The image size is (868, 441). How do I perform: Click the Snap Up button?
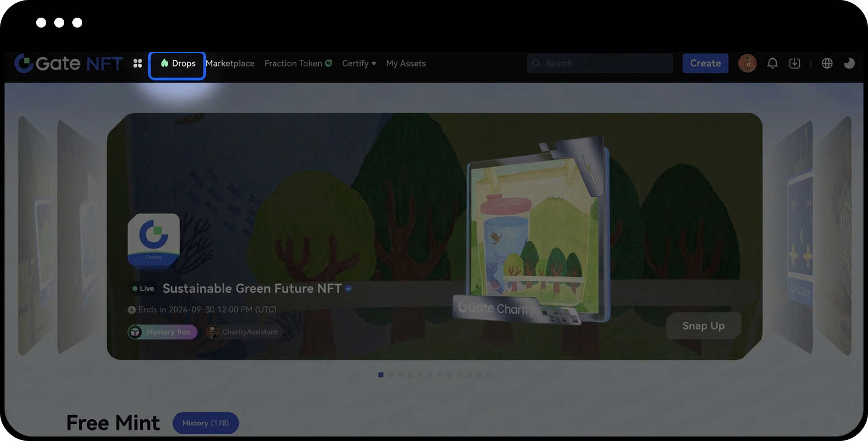[703, 326]
